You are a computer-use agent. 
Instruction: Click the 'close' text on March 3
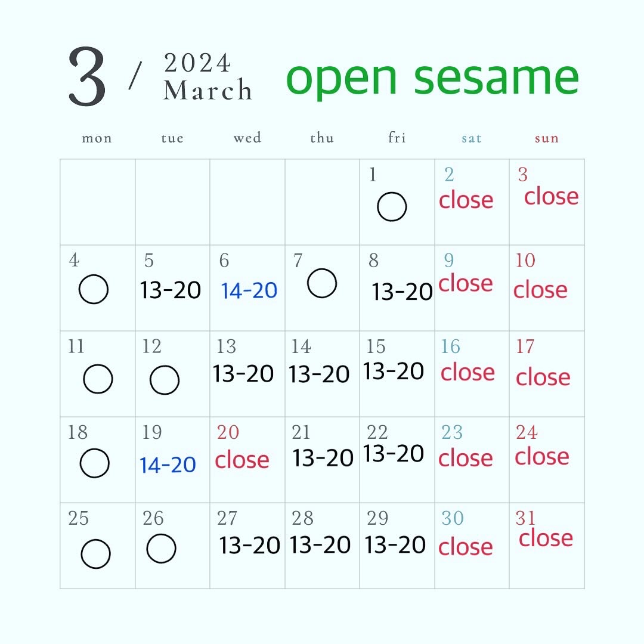tap(552, 196)
